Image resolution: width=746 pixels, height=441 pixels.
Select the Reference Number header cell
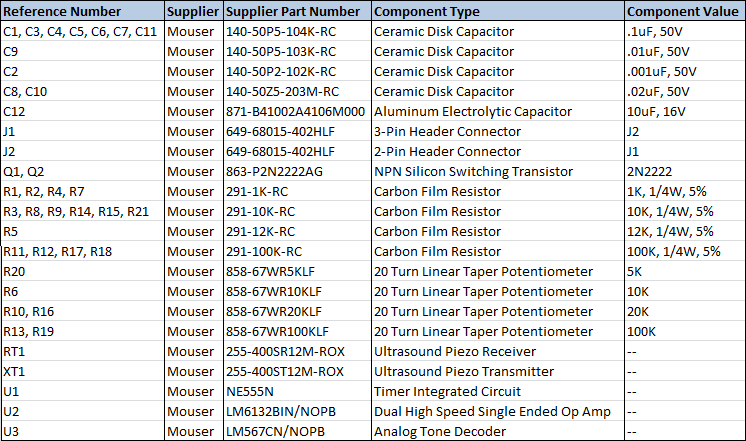point(83,11)
